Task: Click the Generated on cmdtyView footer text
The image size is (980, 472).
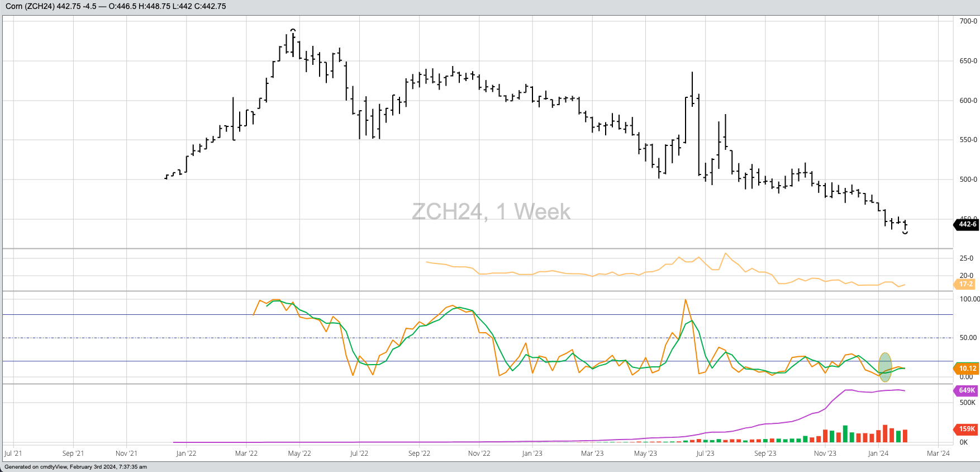Action: [76, 467]
